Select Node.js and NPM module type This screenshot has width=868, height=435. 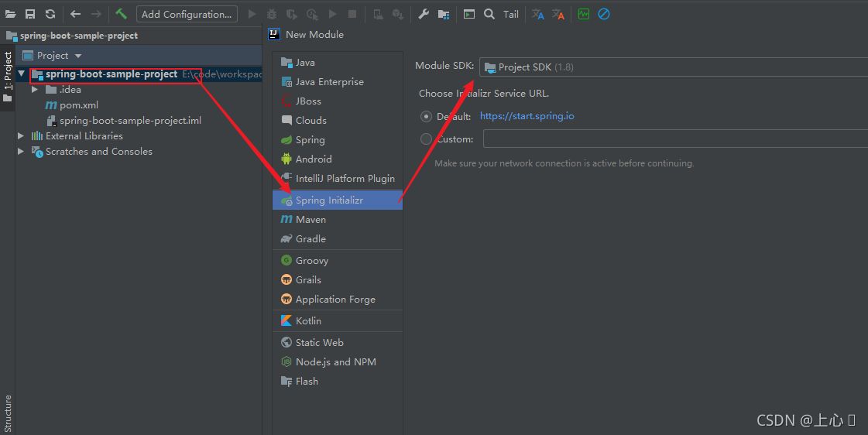(x=338, y=362)
